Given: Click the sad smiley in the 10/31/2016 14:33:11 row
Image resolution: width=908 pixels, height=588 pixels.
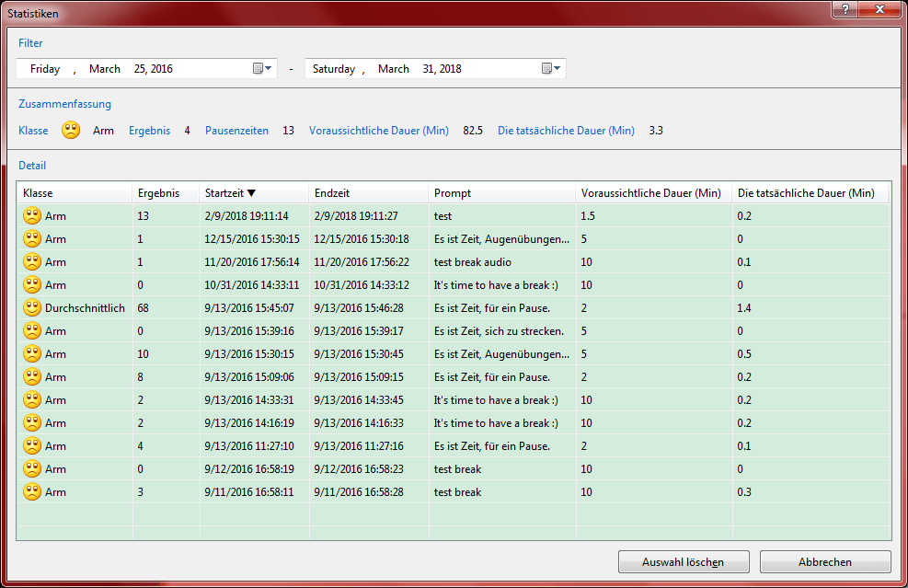Looking at the screenshot, I should tap(32, 284).
